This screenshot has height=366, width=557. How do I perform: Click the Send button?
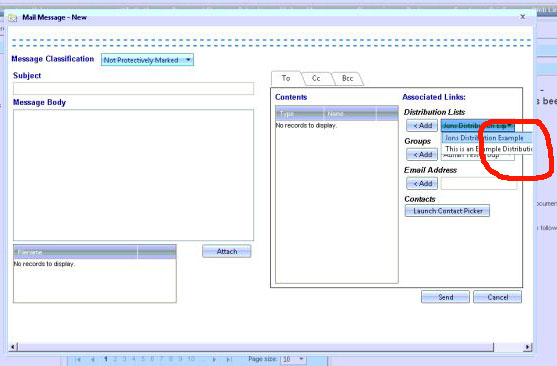(445, 297)
